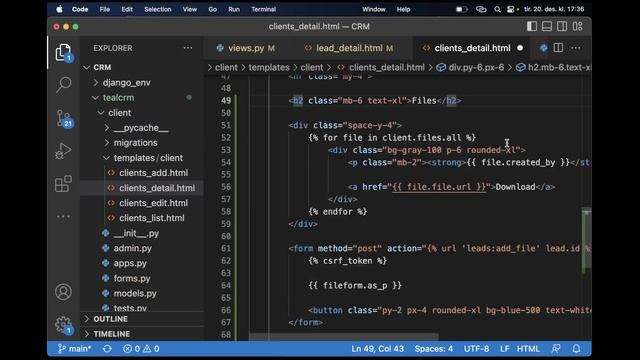
Task: Change file encoding UTF-8
Action: [476, 349]
